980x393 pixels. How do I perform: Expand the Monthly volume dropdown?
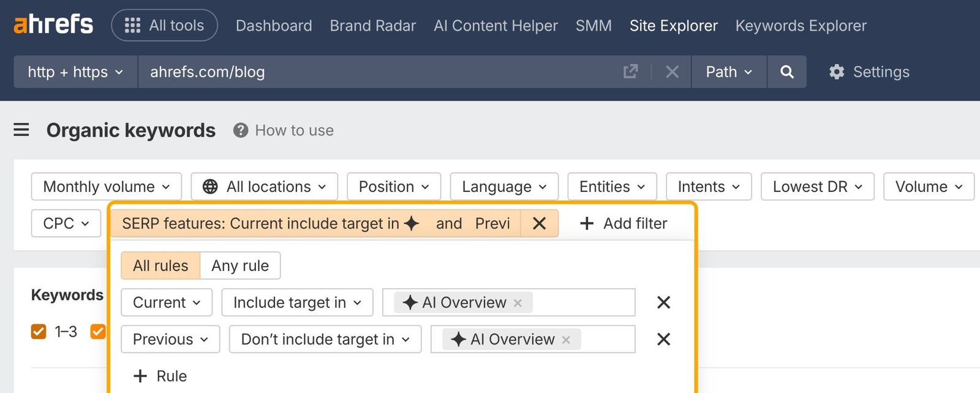coord(107,186)
